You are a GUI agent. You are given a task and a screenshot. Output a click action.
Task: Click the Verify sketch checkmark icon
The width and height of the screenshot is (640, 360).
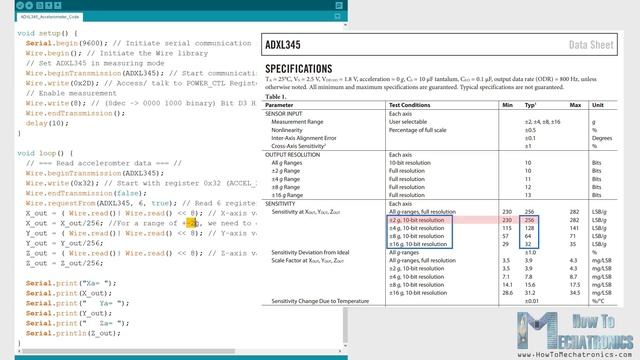[20, 5]
